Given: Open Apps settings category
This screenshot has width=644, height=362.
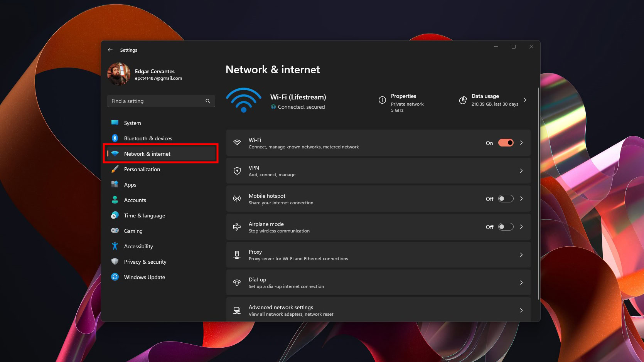Looking at the screenshot, I should coord(161,185).
